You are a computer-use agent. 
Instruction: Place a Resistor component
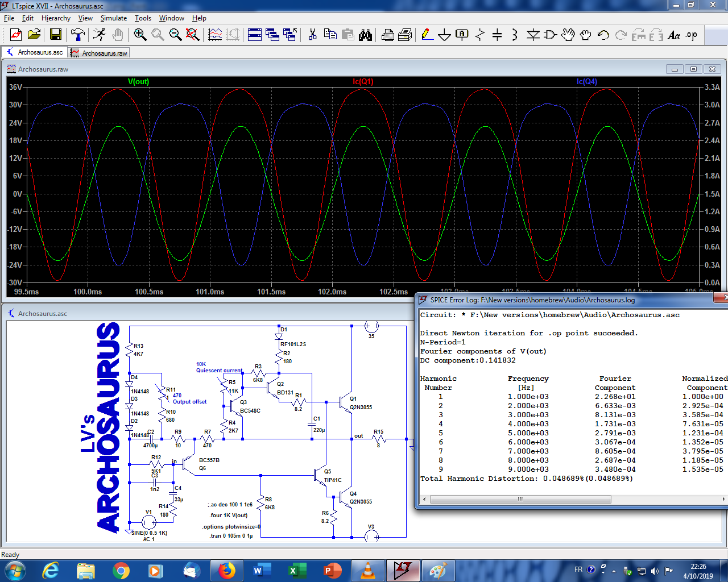coord(480,35)
